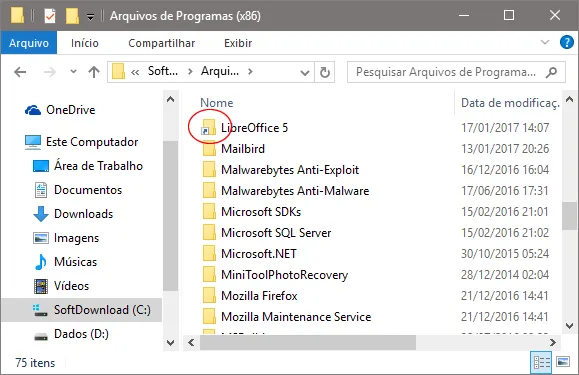Switch to Large icons view
Viewport: 579px width, 375px height.
pyautogui.click(x=563, y=362)
